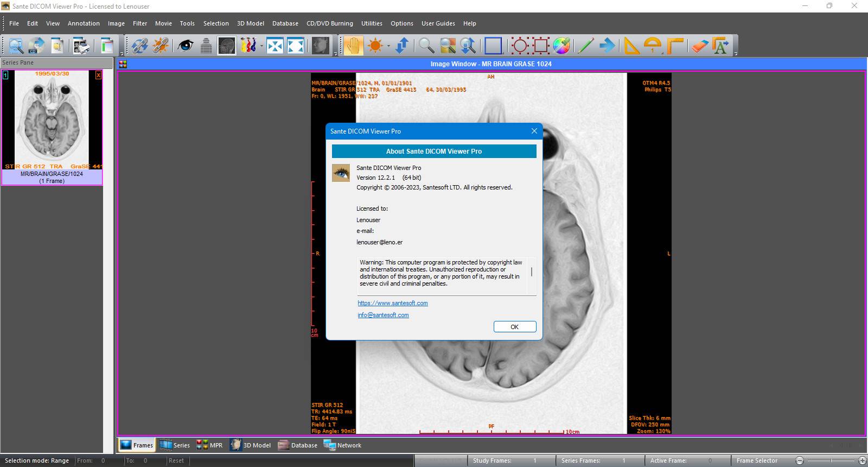Open dropdown arrow next to colored figures icon
Image resolution: width=868 pixels, height=467 pixels.
click(261, 46)
